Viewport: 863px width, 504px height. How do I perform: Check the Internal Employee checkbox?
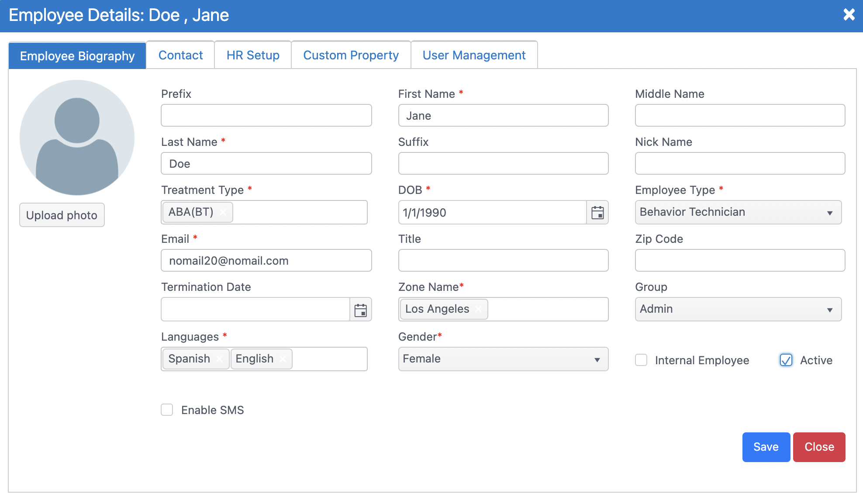pos(641,360)
